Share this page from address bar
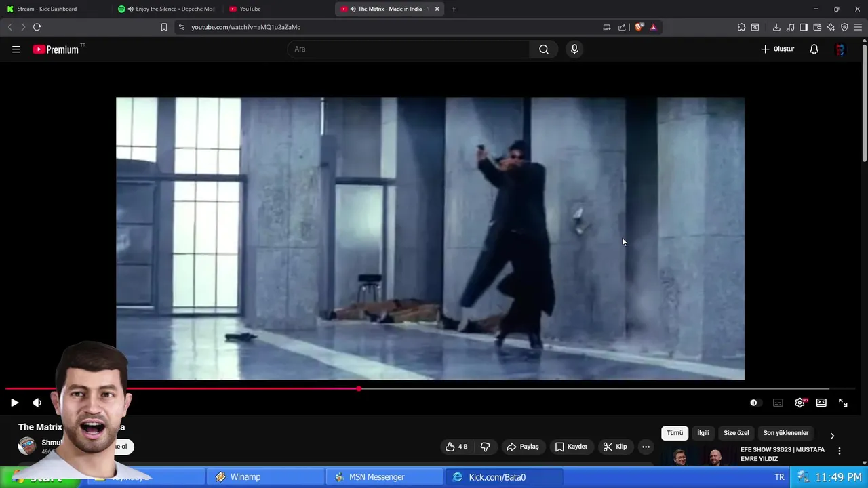The height and width of the screenshot is (488, 868). pyautogui.click(x=622, y=27)
